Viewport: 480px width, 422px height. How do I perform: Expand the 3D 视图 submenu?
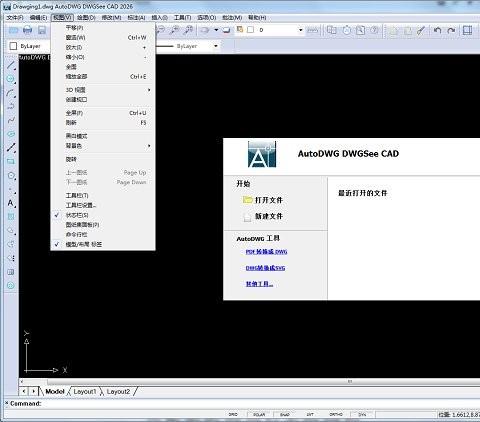click(x=103, y=90)
